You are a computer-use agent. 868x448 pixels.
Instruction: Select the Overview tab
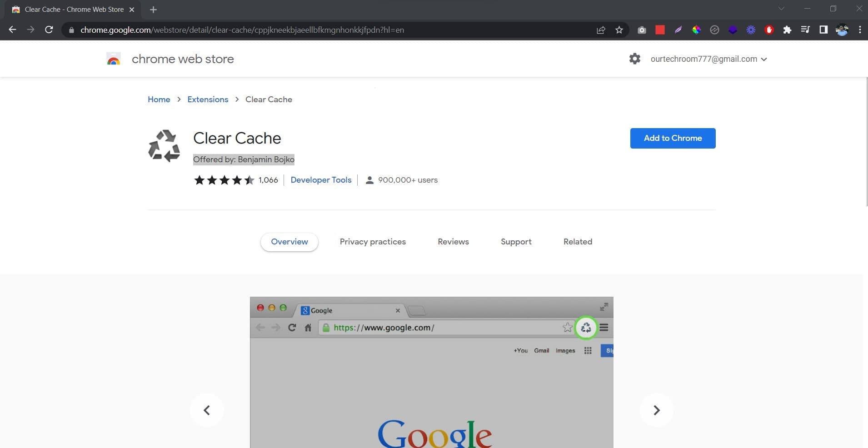289,242
